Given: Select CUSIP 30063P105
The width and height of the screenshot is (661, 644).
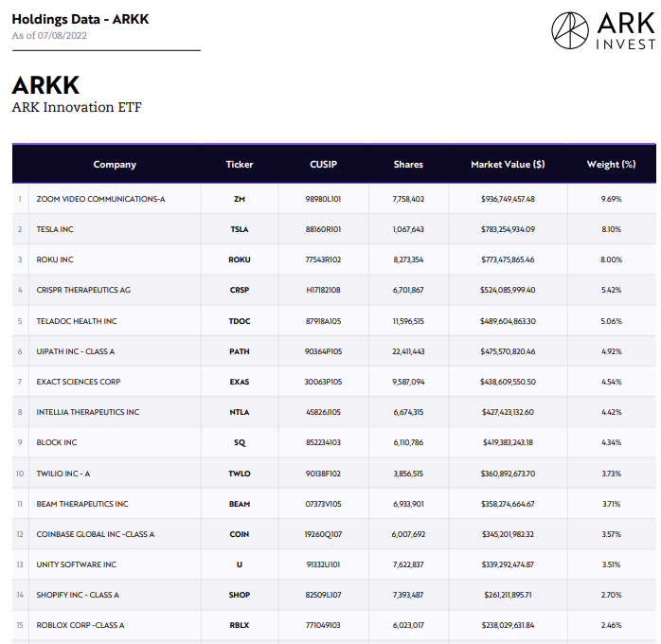Looking at the screenshot, I should click(323, 382).
